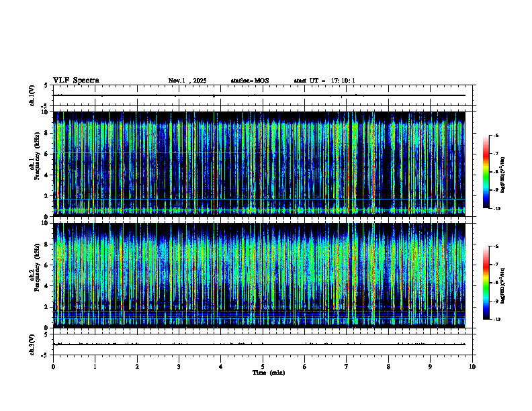The image size is (532, 411).
Task: Click the time axis tick label "7"
Action: click(x=347, y=367)
